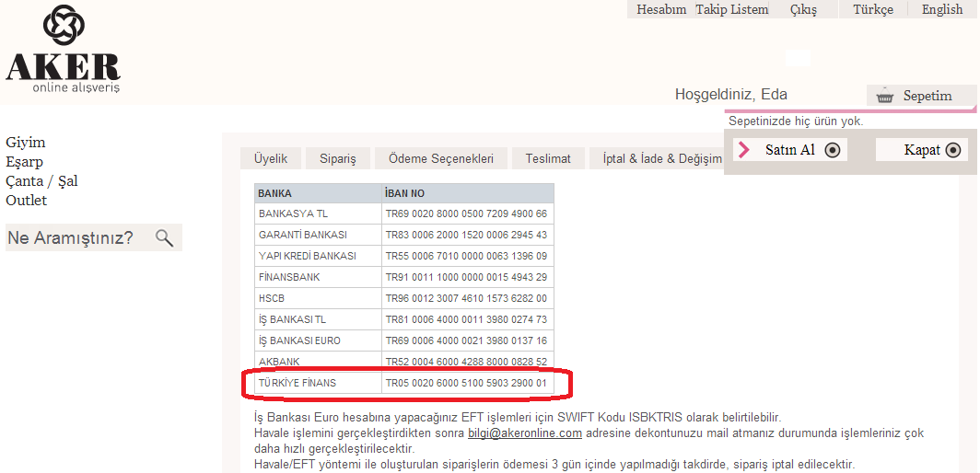Click the İBAN NO column header
980x473 pixels.
tap(468, 193)
